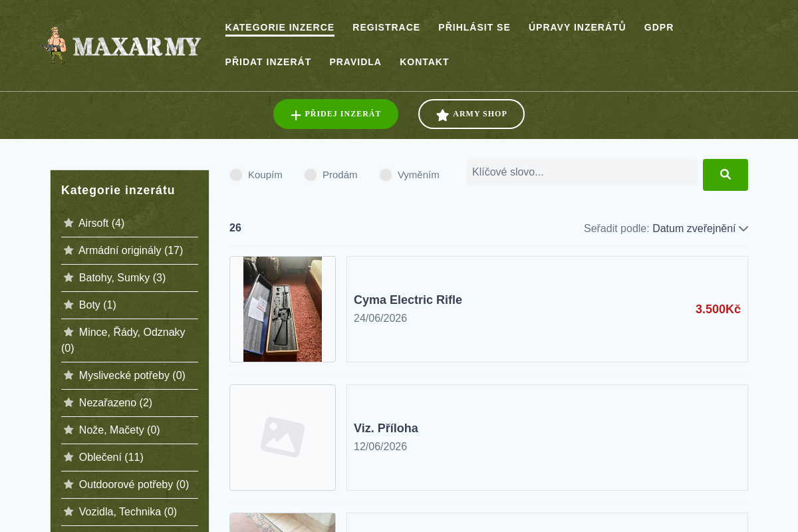798x532 pixels.
Task: Click the star icon beside Batohy, Sumky
Action: tap(68, 277)
